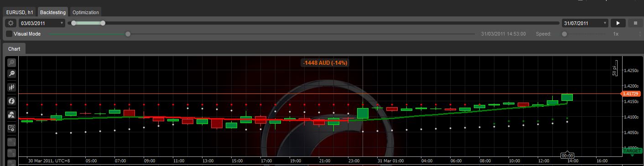Select the Chart tab
Screen dimensions: 644x166
coord(14,48)
